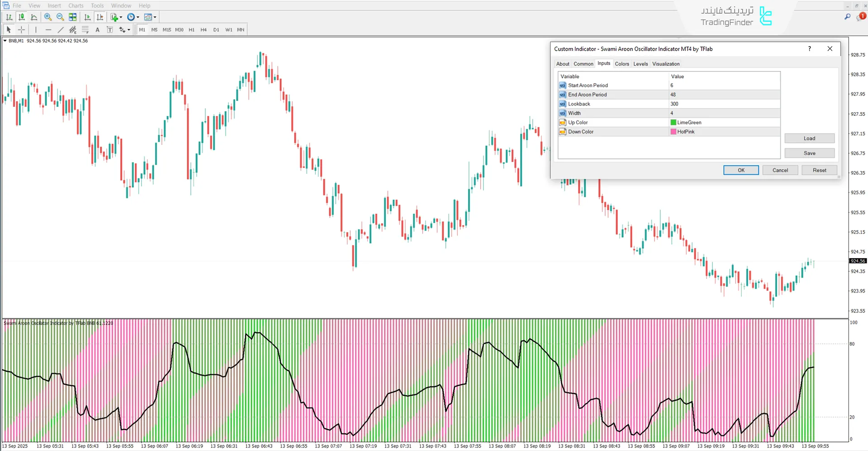Screen dimensions: 868x451
Task: Expand the Periodicity clock dropdown
Action: click(x=138, y=18)
